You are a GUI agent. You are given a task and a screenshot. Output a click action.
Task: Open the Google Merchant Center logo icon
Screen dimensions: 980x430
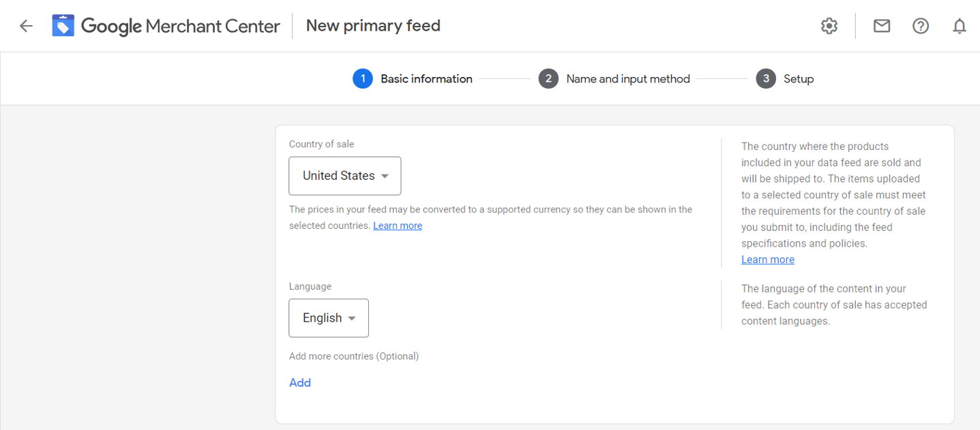pos(63,25)
